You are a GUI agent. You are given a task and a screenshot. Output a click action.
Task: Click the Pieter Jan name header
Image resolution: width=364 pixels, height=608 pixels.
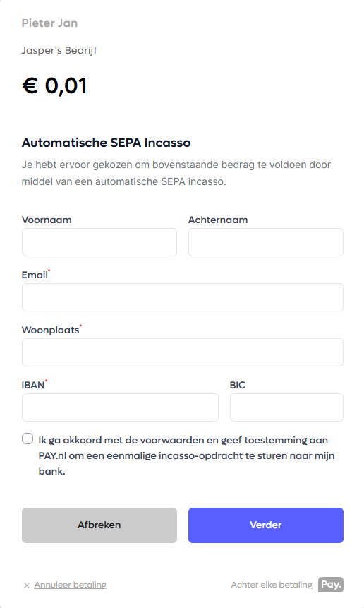[49, 23]
